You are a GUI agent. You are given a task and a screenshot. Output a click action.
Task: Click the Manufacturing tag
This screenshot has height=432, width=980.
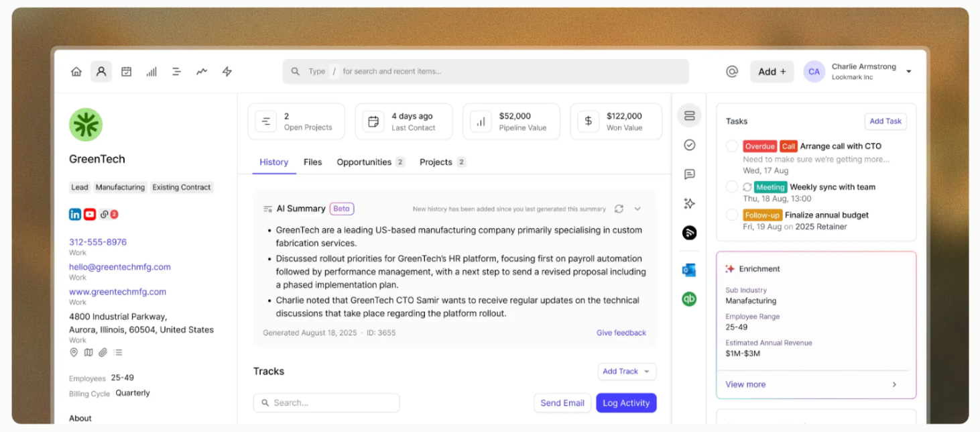(x=120, y=187)
